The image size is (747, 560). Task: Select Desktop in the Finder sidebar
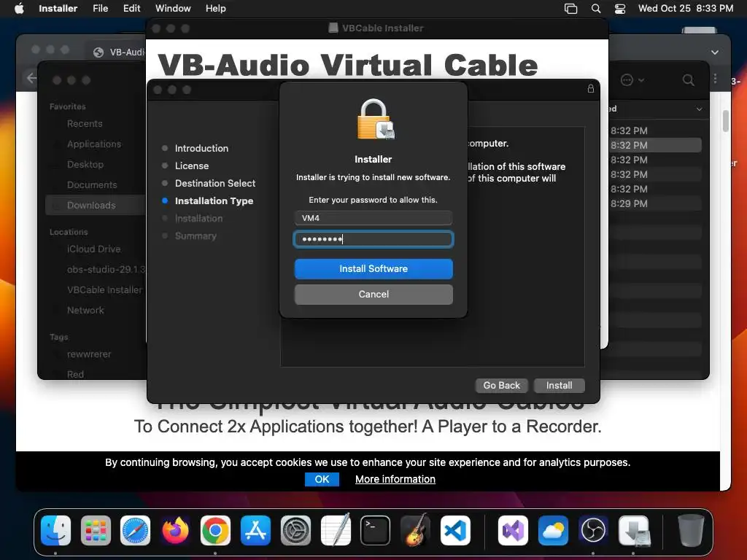click(85, 164)
